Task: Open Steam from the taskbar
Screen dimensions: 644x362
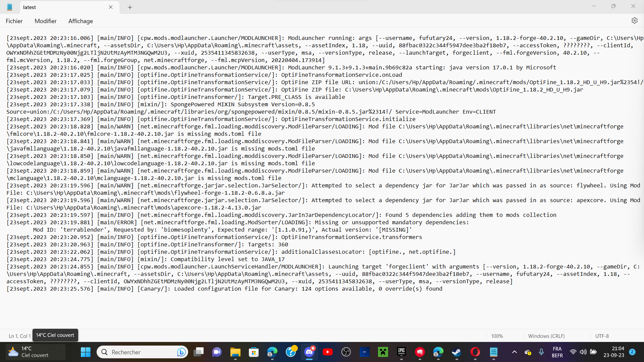Action: pyautogui.click(x=457, y=352)
